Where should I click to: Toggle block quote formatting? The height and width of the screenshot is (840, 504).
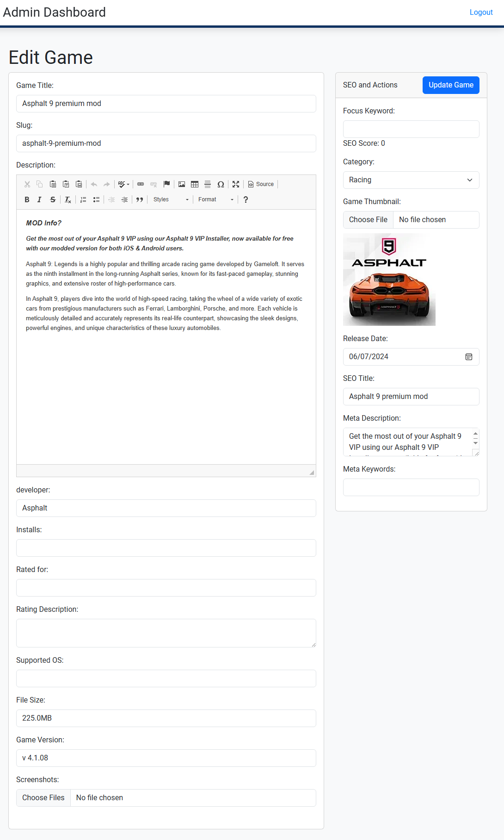(140, 199)
